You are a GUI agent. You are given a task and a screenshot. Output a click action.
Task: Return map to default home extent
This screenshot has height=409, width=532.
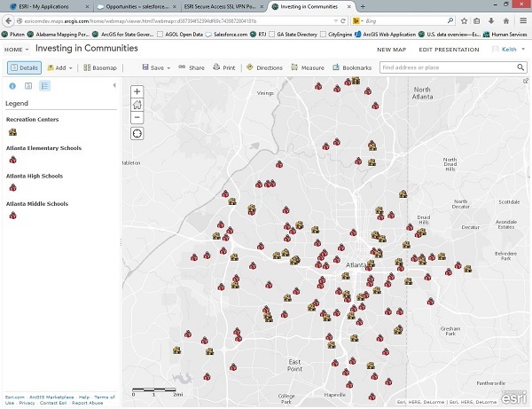coord(137,105)
